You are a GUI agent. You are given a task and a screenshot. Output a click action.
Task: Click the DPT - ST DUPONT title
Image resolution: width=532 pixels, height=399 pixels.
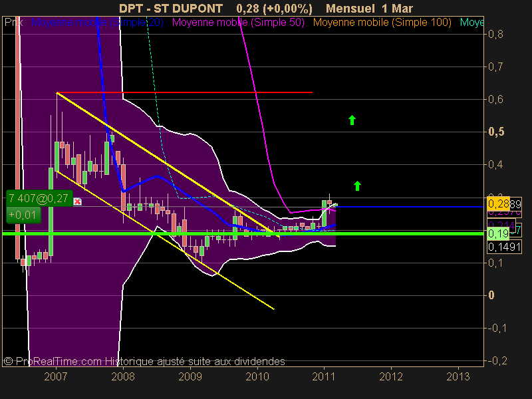click(x=171, y=8)
